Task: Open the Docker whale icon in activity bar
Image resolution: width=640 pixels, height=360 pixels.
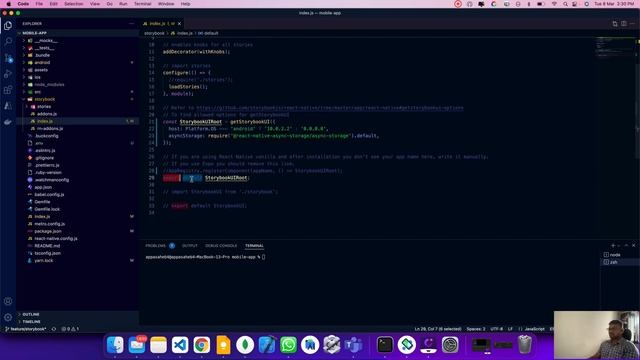Action: click(x=8, y=122)
